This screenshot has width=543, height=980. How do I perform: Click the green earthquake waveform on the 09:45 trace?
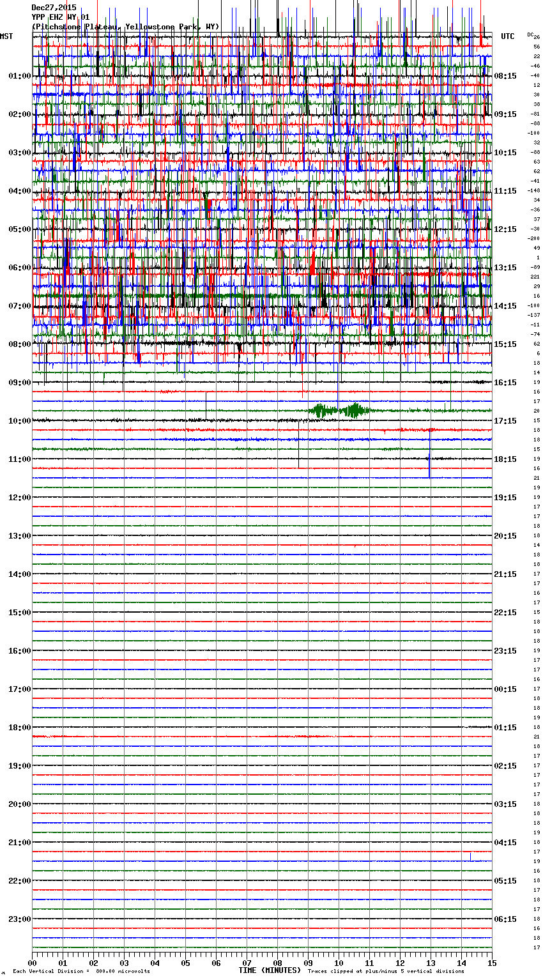339,410
